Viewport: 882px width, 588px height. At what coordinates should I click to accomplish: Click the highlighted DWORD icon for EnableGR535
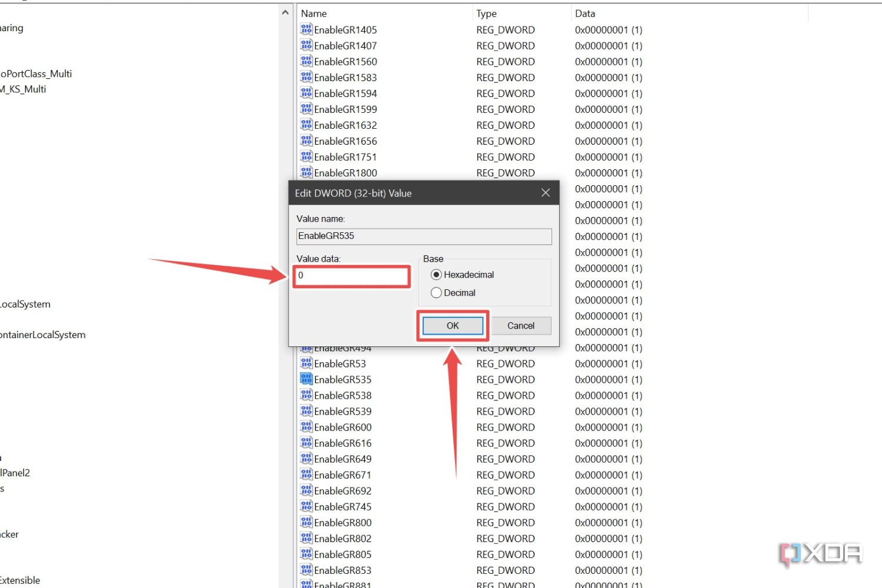tap(306, 379)
